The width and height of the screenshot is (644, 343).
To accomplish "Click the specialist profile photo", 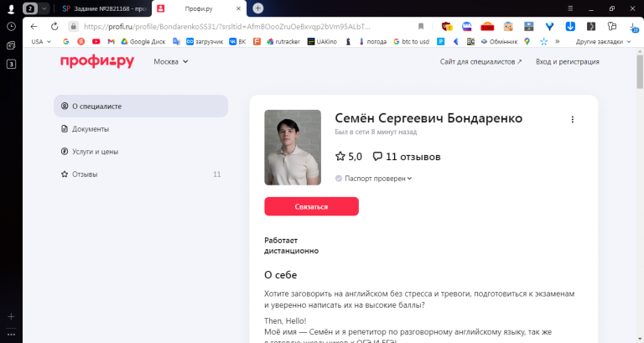I will (293, 147).
